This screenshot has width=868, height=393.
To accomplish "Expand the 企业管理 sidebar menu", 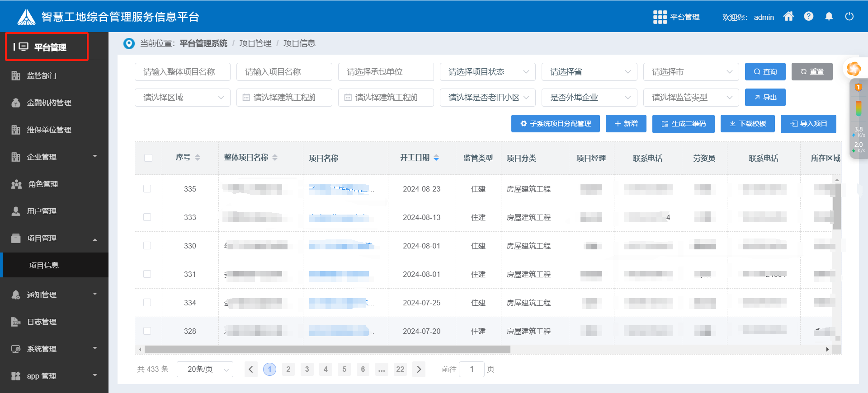I will [x=54, y=157].
